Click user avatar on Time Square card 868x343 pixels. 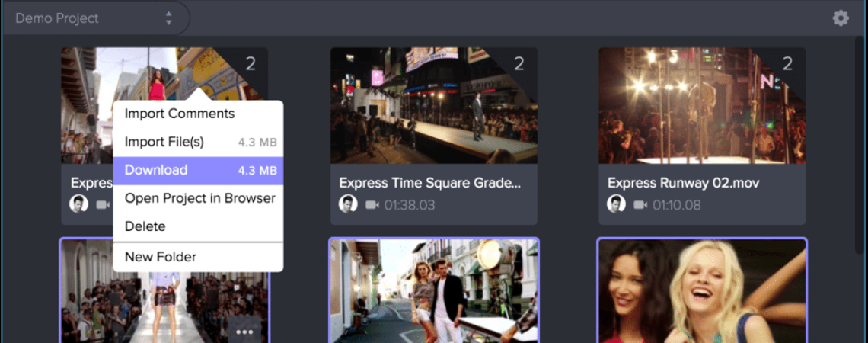348,204
